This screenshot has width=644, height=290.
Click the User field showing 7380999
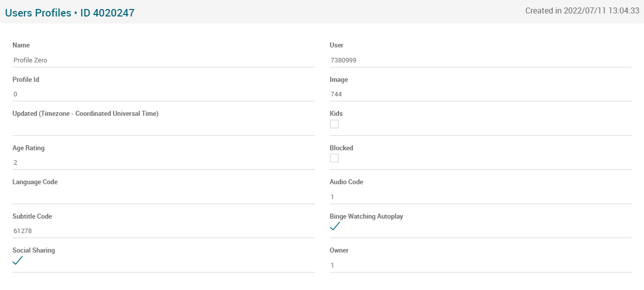480,60
